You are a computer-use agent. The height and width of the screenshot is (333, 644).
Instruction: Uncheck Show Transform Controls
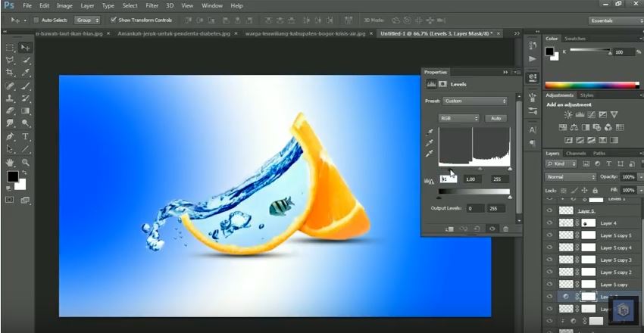(x=114, y=20)
